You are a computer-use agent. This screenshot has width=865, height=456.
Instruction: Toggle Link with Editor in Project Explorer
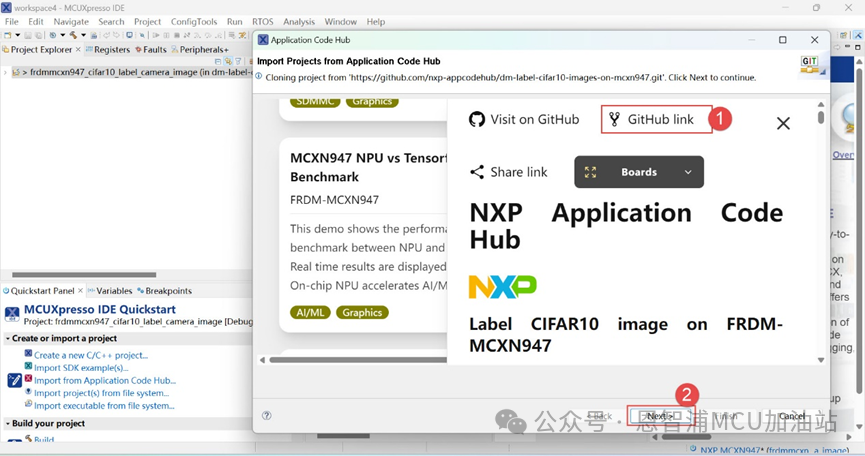click(x=228, y=62)
